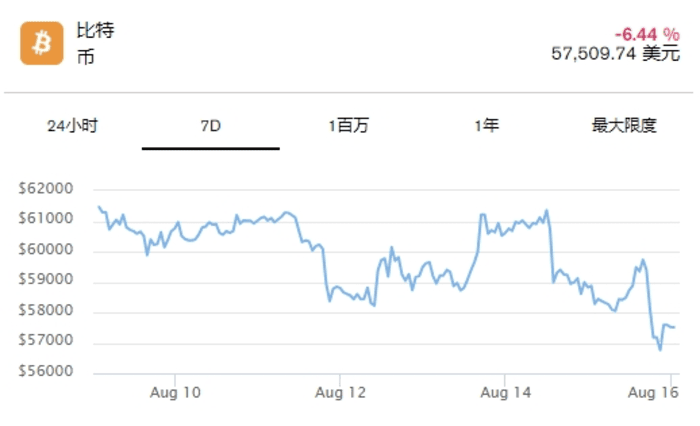This screenshot has height=426, width=700.
Task: Click the $60000 y-axis label
Action: [x=46, y=249]
